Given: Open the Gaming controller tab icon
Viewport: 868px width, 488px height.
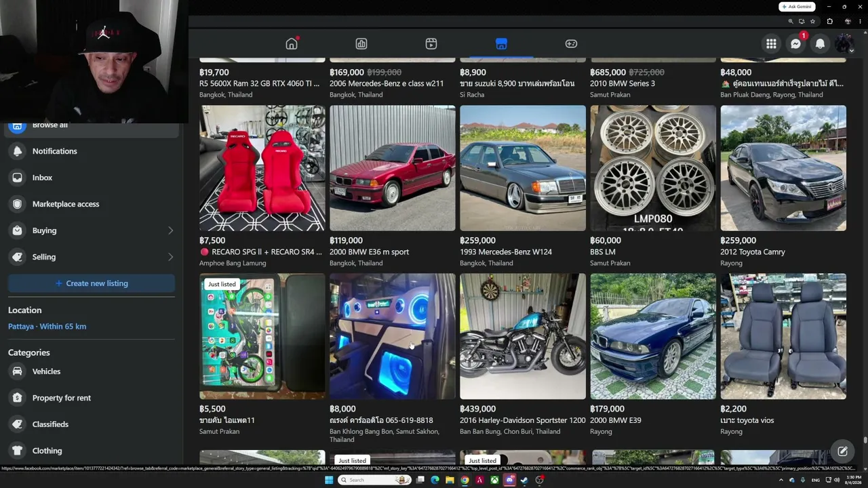Looking at the screenshot, I should coord(571,44).
